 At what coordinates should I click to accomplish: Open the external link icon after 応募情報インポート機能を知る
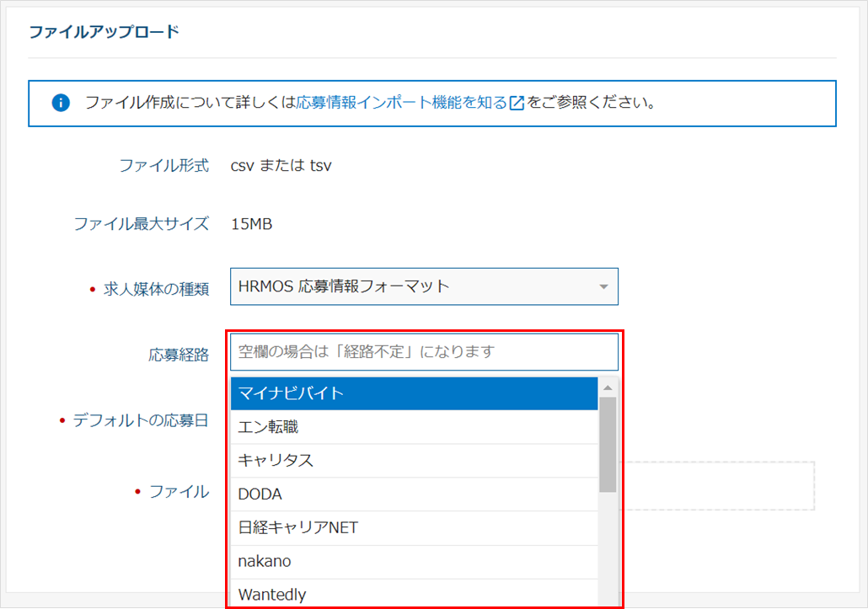[517, 103]
